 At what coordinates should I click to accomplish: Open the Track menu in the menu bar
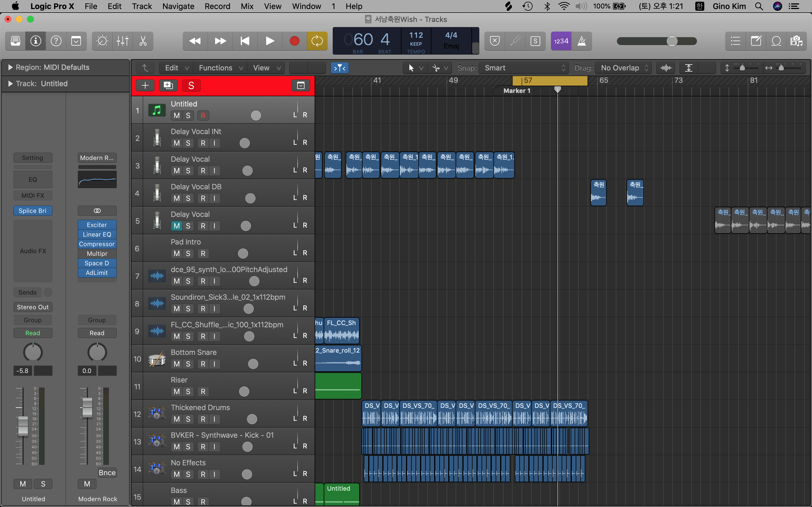142,6
